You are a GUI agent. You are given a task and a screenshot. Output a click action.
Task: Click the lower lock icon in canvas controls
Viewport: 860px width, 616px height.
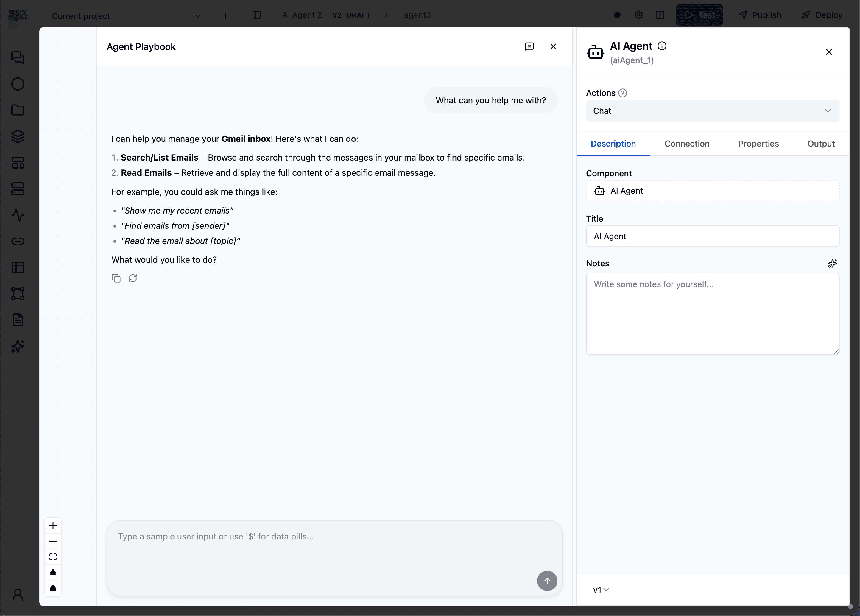(53, 588)
